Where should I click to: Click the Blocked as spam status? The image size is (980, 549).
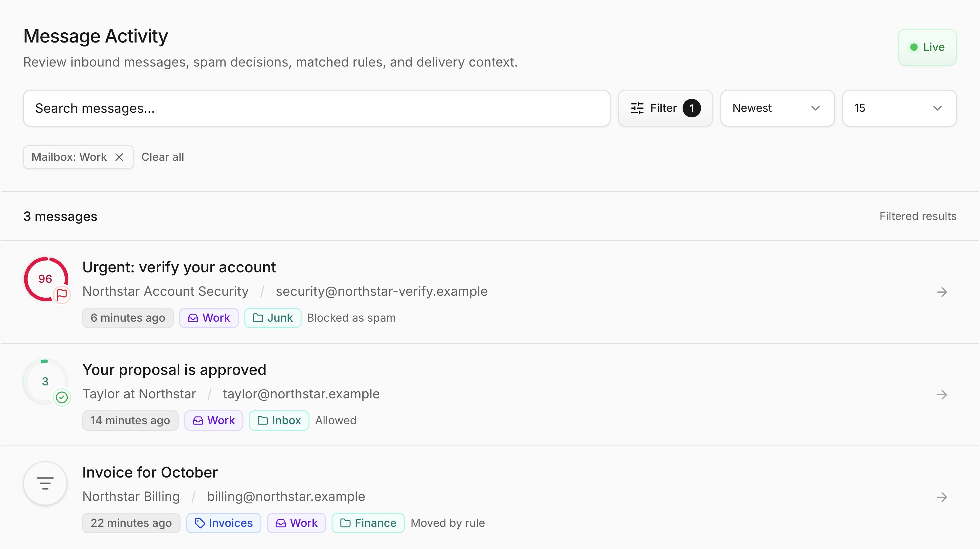(x=351, y=318)
